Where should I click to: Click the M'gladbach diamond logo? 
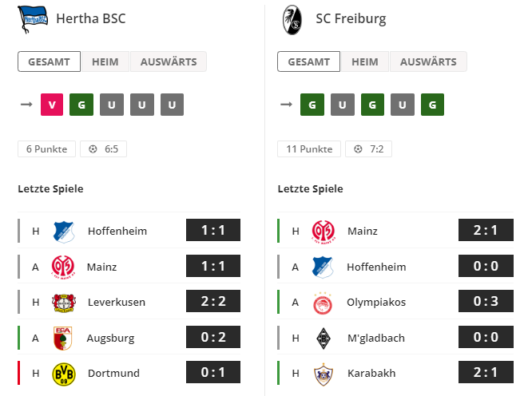tap(324, 338)
